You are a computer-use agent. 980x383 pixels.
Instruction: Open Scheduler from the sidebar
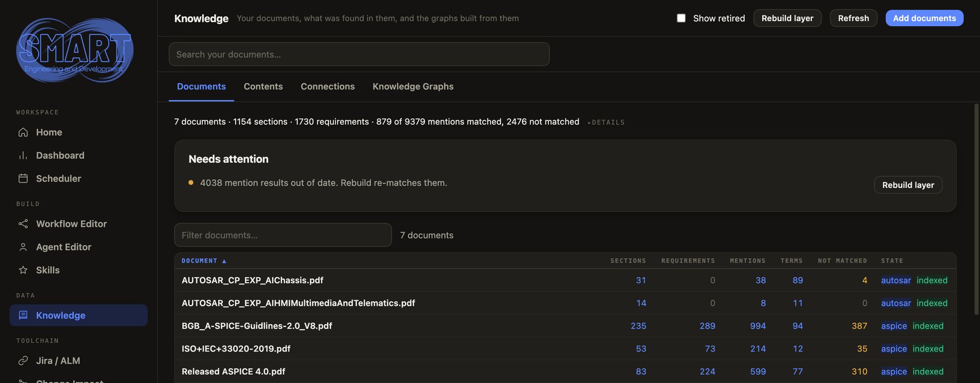[78, 178]
